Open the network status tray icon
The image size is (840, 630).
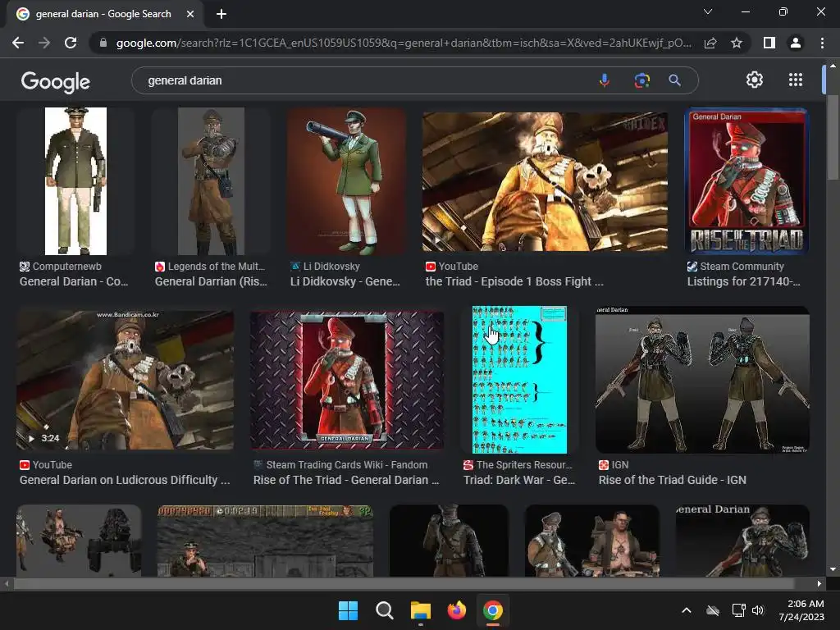pos(739,610)
